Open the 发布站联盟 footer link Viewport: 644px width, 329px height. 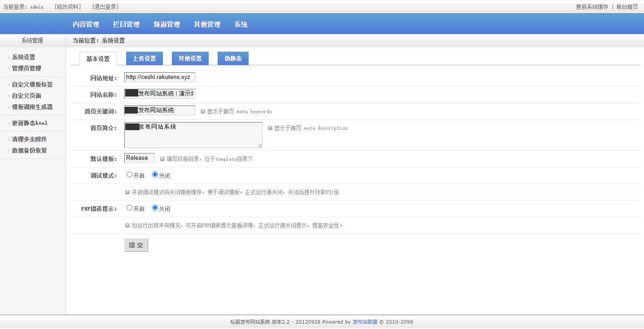(x=365, y=322)
